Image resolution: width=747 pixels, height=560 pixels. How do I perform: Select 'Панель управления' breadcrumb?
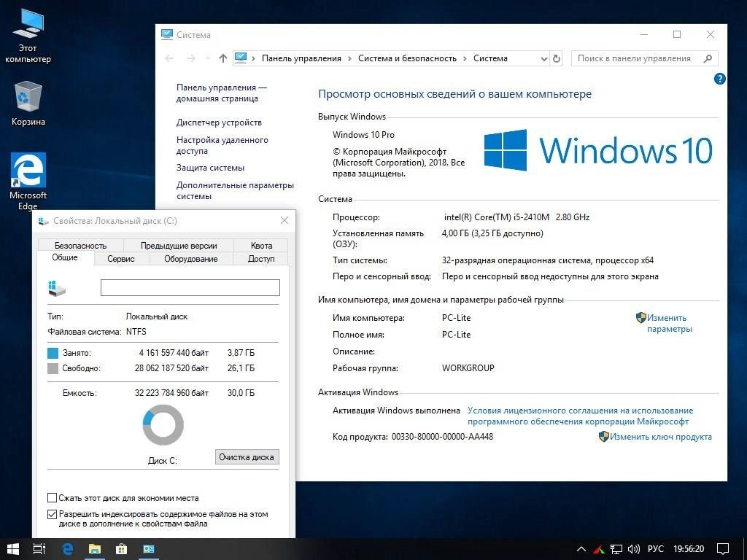pos(301,58)
